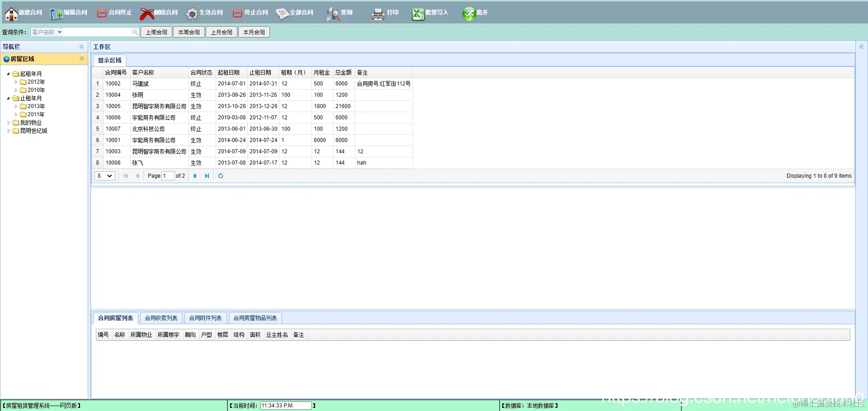The height and width of the screenshot is (411, 868).
Task: Click the 本月合同 button
Action: (x=254, y=32)
